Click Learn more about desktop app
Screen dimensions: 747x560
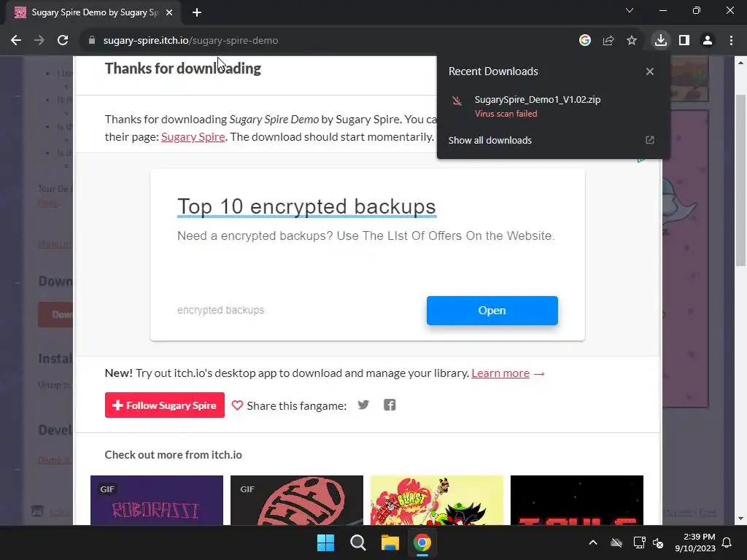(500, 373)
